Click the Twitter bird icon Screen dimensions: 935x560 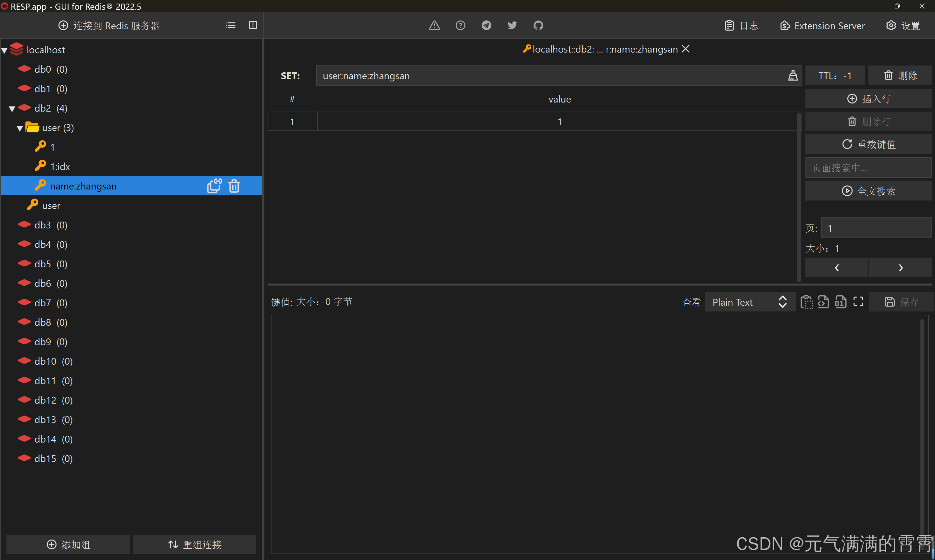(x=512, y=25)
